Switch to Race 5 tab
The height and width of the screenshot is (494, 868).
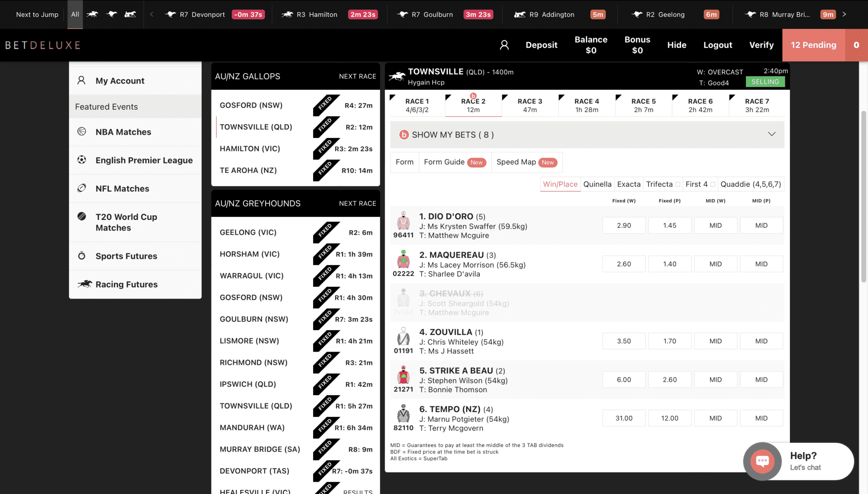tap(643, 105)
